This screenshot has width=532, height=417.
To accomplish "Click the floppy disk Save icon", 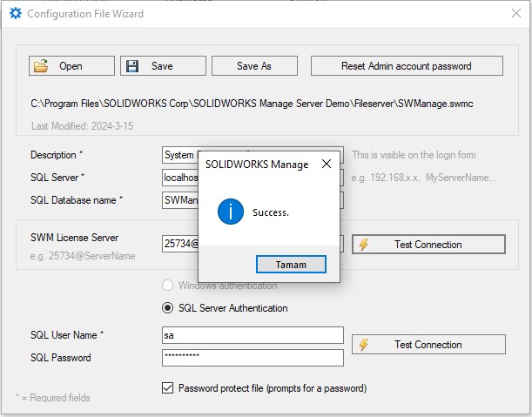I will 131,66.
